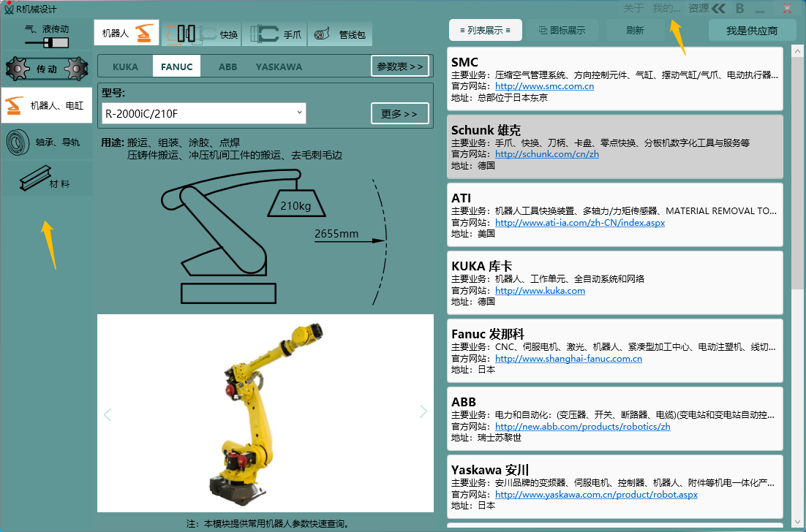
Task: Click the yellow Fanuc robot photo
Action: [x=266, y=414]
